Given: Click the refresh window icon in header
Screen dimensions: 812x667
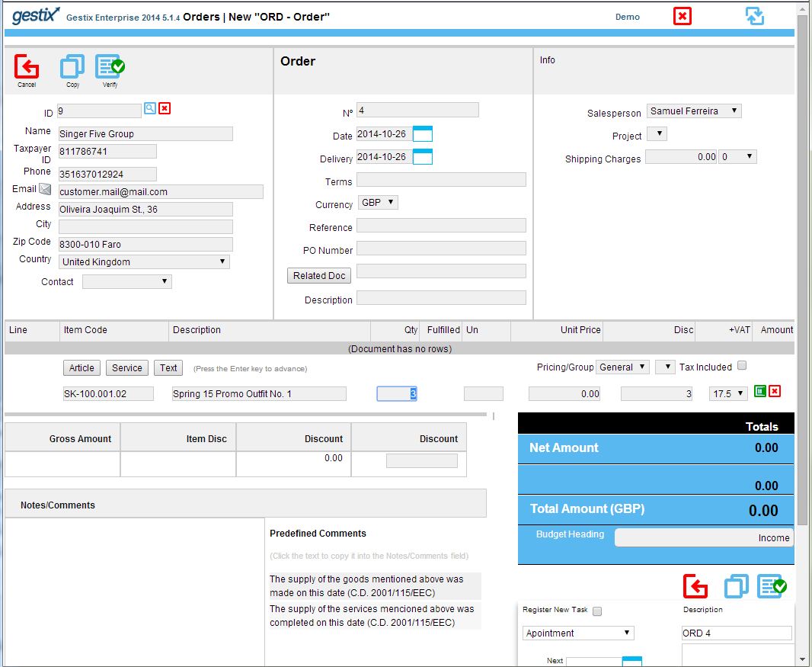Looking at the screenshot, I should (755, 16).
